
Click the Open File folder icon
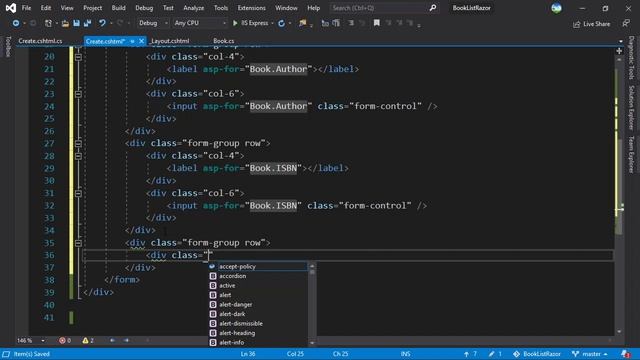click(x=65, y=23)
